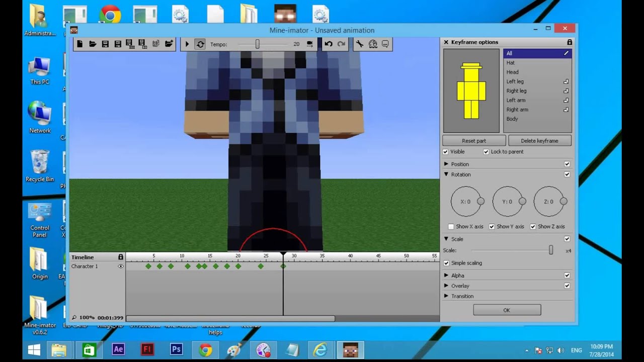Select Left leg in the part list
The width and height of the screenshot is (644, 362).
[x=537, y=81]
